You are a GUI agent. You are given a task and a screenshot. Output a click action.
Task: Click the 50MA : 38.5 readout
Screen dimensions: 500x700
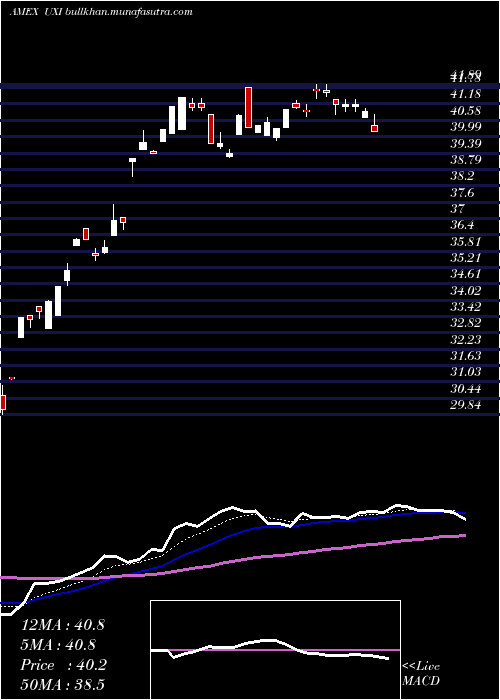point(63,684)
